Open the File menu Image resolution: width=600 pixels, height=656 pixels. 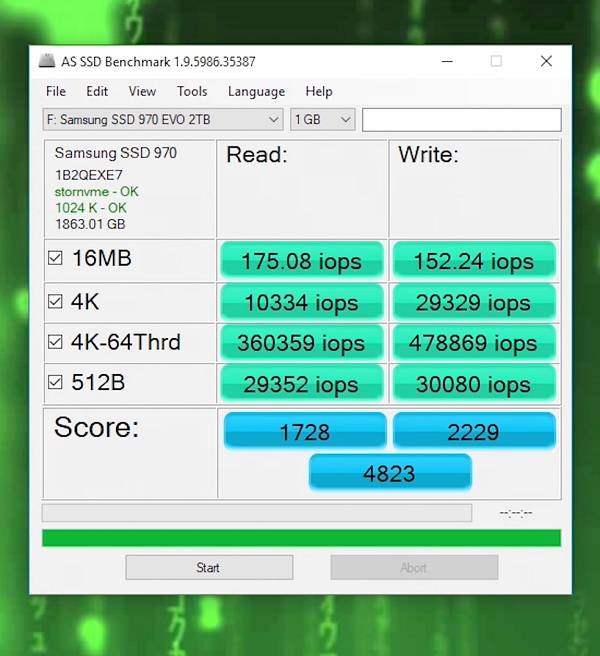56,91
